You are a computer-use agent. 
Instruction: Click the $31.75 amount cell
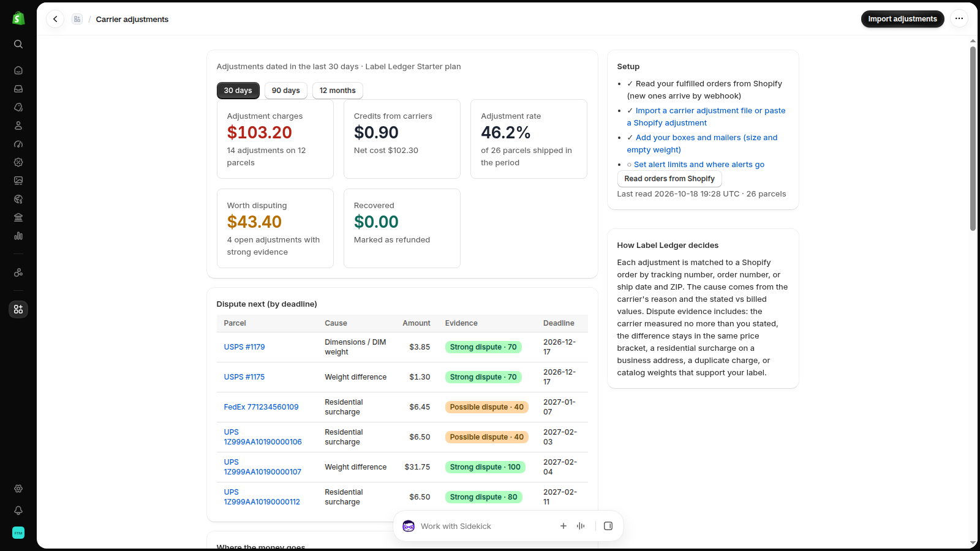coord(417,467)
